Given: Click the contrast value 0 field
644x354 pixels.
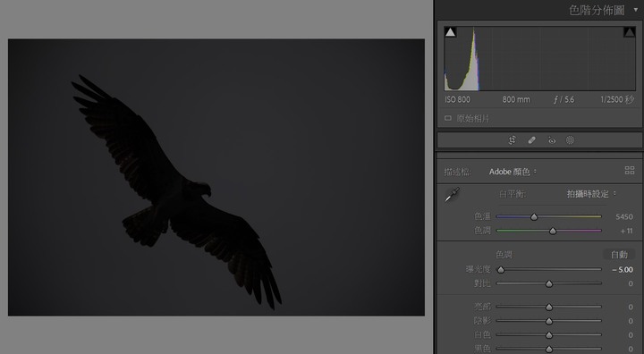Looking at the screenshot, I should (x=631, y=283).
